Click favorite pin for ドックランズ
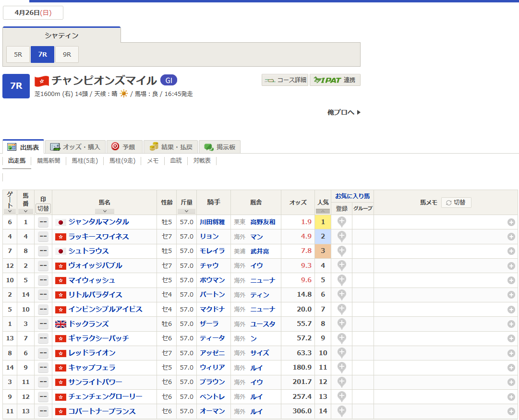This screenshot has height=420, width=519. [x=341, y=324]
